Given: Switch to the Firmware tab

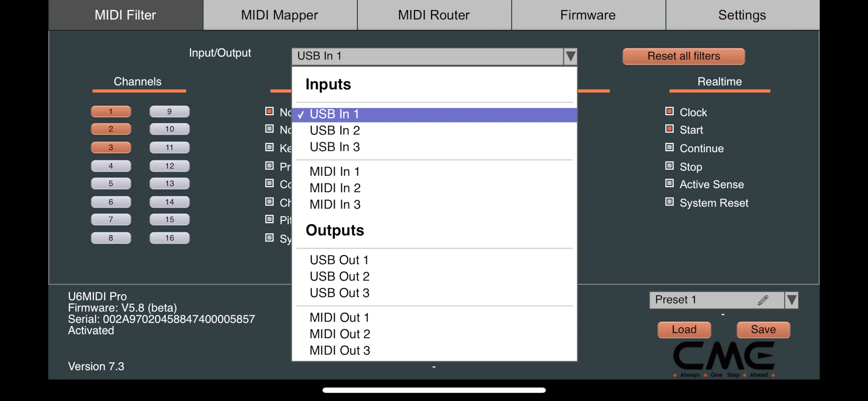Looking at the screenshot, I should pos(588,15).
